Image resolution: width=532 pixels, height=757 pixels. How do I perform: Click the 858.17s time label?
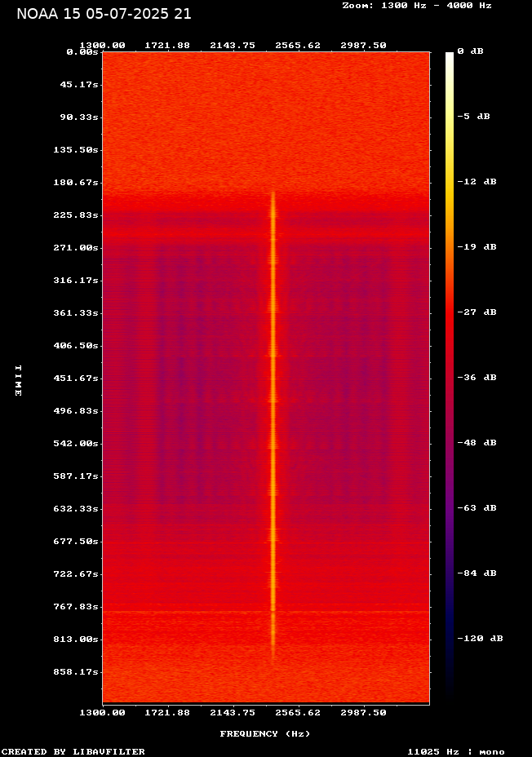coord(76,672)
